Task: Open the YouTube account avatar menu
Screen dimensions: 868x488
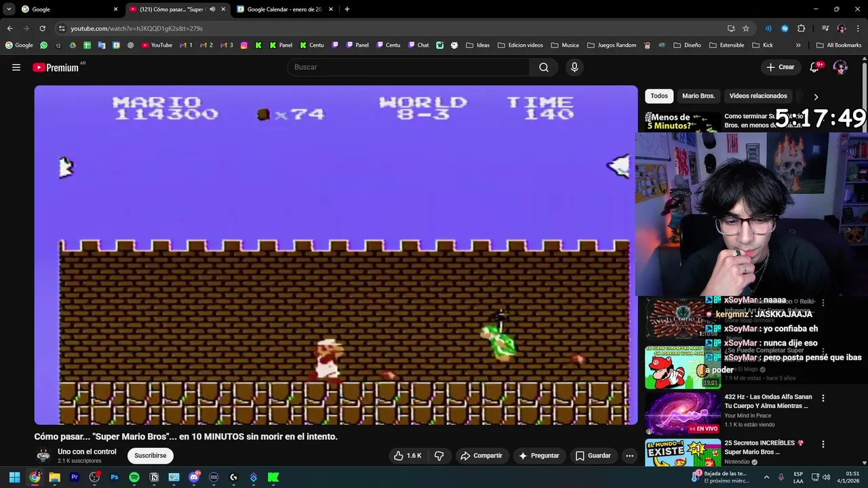Action: 840,67
